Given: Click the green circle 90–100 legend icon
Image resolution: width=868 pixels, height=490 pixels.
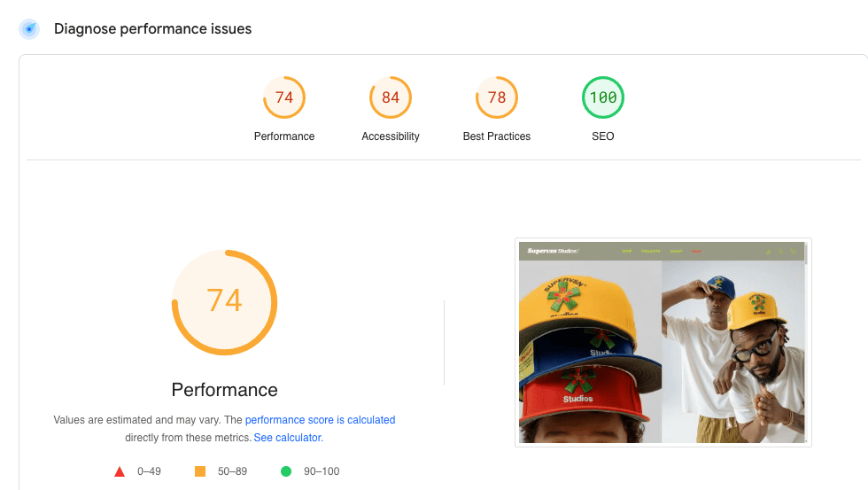Looking at the screenshot, I should pyautogui.click(x=285, y=471).
